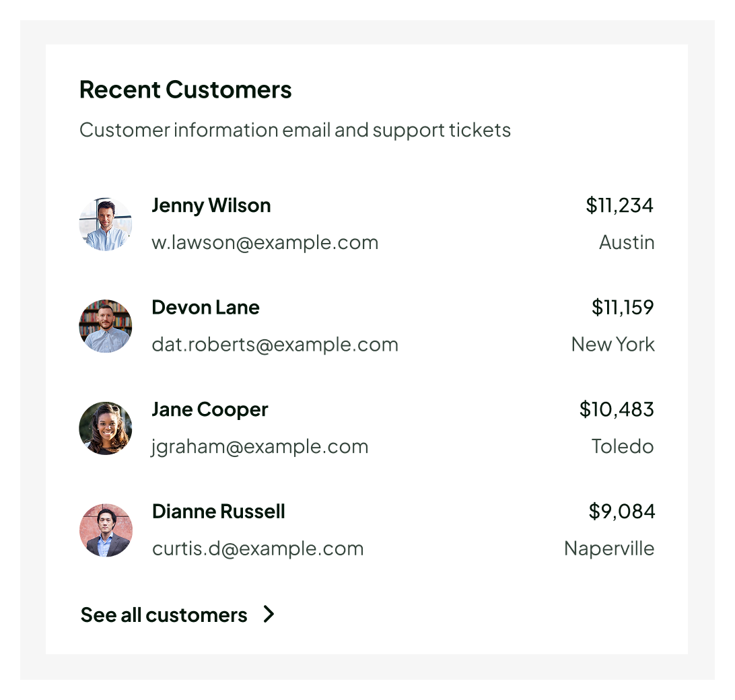Select the Dianne Russell customer name
The height and width of the screenshot is (700, 735).
click(219, 512)
